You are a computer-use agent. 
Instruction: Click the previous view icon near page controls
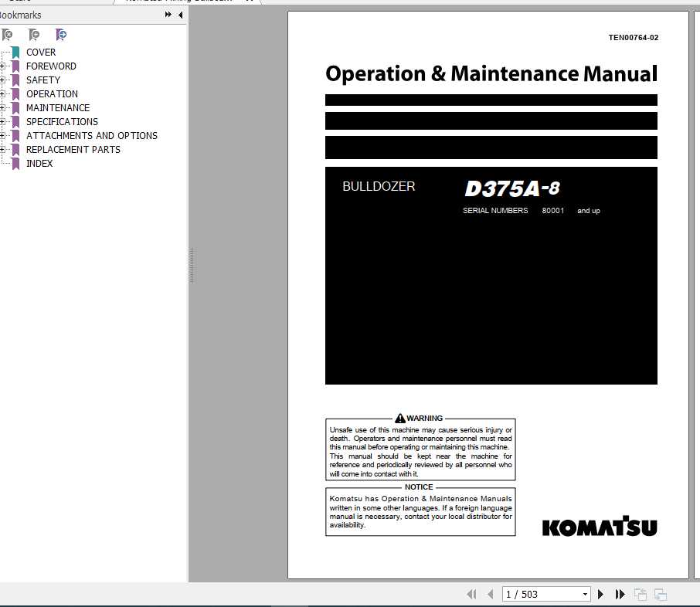pyautogui.click(x=641, y=594)
